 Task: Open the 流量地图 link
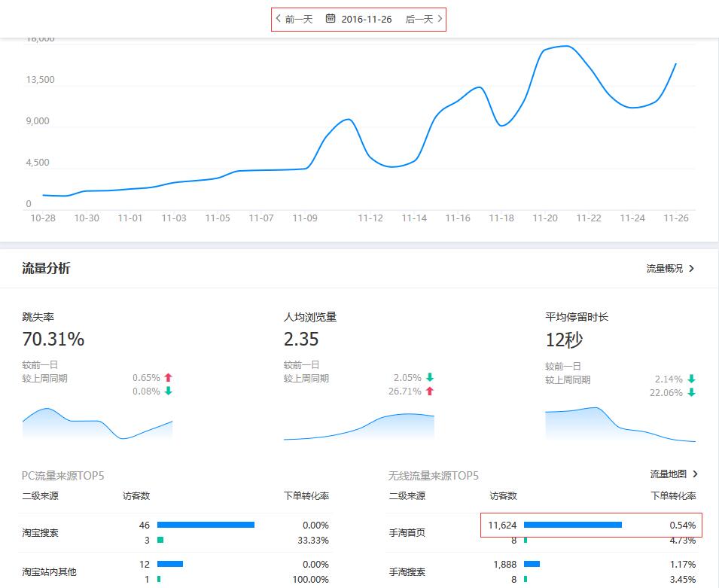(669, 475)
